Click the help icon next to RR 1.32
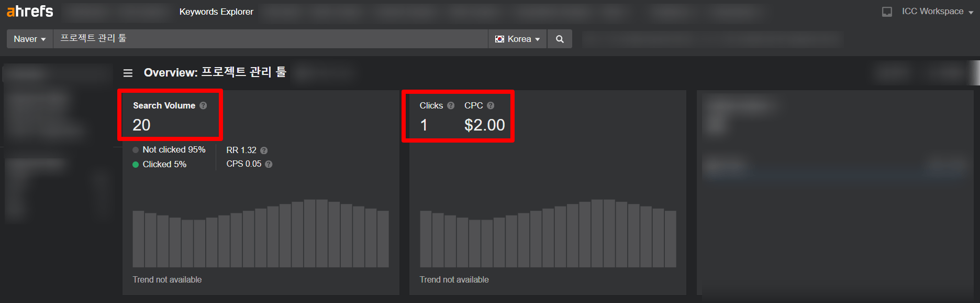 pyautogui.click(x=264, y=150)
